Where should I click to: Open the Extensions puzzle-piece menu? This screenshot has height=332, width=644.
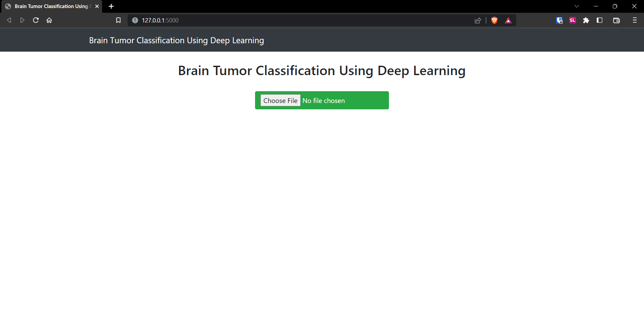click(586, 20)
